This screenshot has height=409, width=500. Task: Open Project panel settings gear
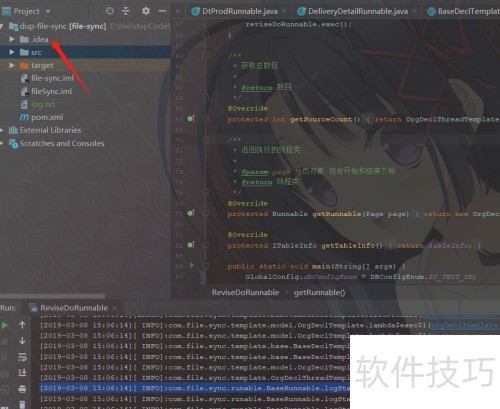(x=146, y=11)
